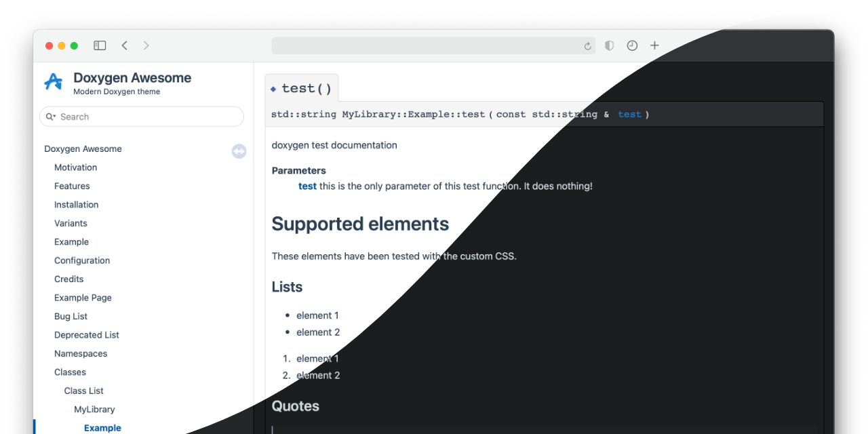Click the forward navigation arrow

[x=146, y=45]
